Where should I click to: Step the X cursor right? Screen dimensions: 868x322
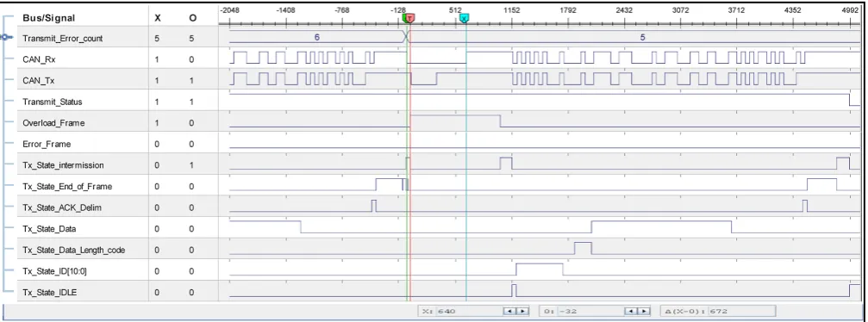[x=522, y=311]
